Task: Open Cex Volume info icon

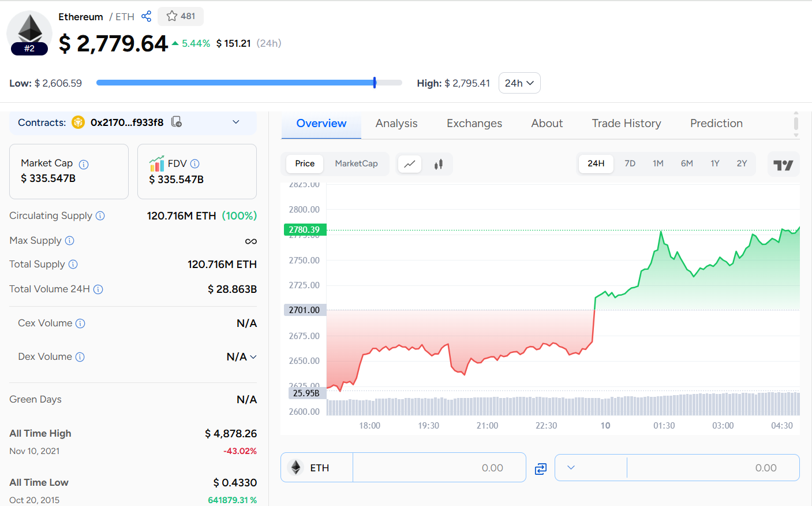Action: point(80,323)
